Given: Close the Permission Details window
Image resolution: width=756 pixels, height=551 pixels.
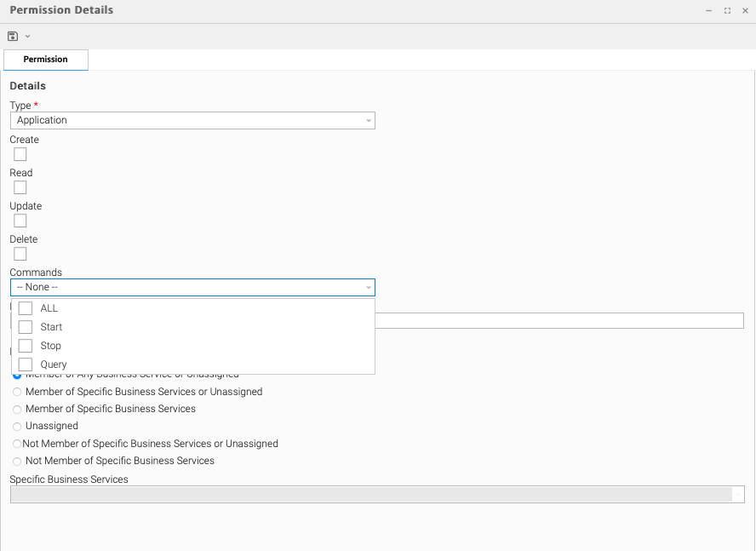Looking at the screenshot, I should point(745,11).
